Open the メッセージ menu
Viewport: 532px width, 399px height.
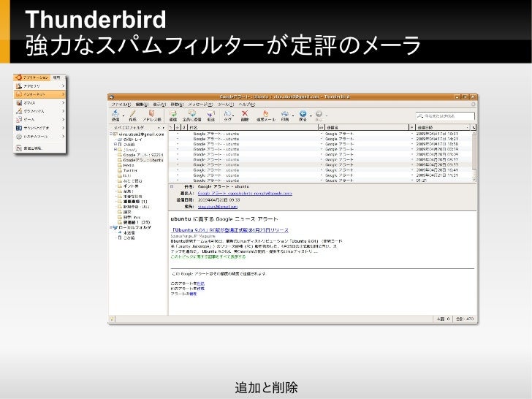click(x=200, y=104)
